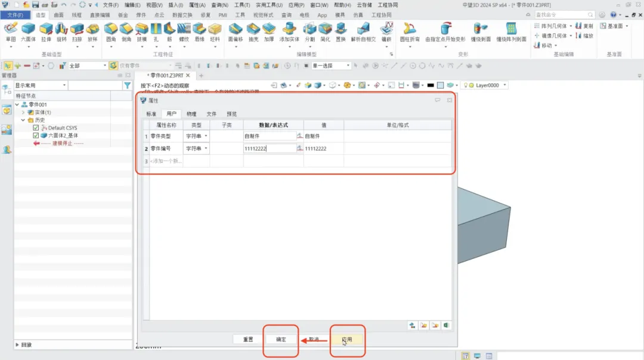The width and height of the screenshot is (644, 360).
Task: Open the 曲面 ribbon tab
Action: [58, 14]
